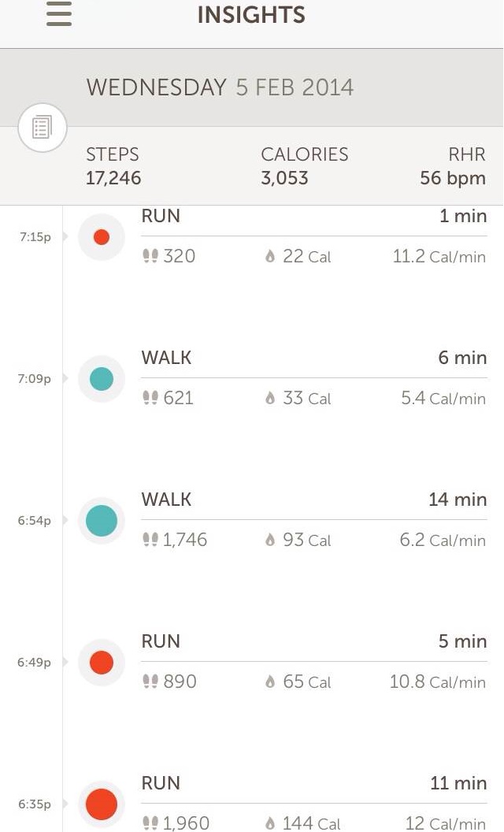The image size is (504, 832).
Task: Expand the 6:54p timeline arrow marker
Action: (65, 521)
